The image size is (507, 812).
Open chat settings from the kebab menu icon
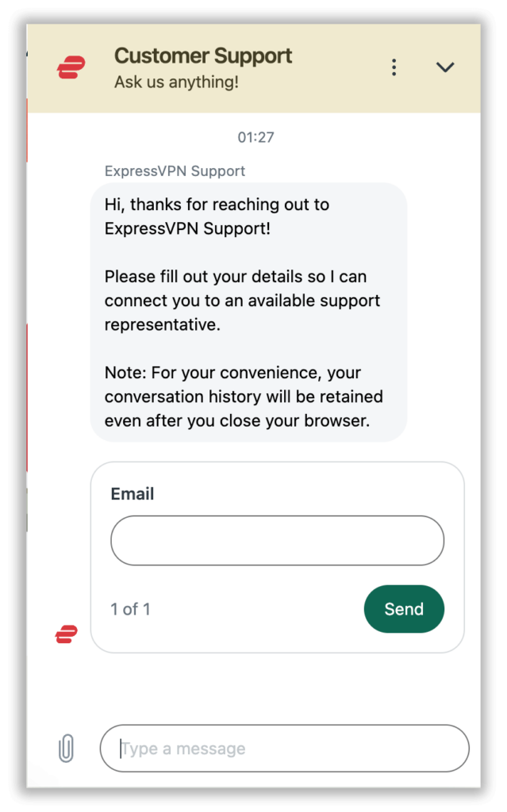(x=394, y=67)
